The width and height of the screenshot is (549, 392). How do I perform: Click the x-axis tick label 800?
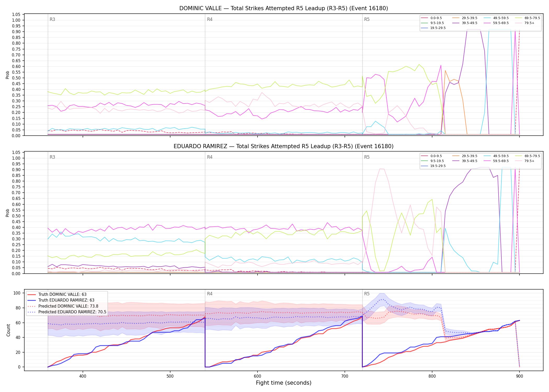[432, 376]
